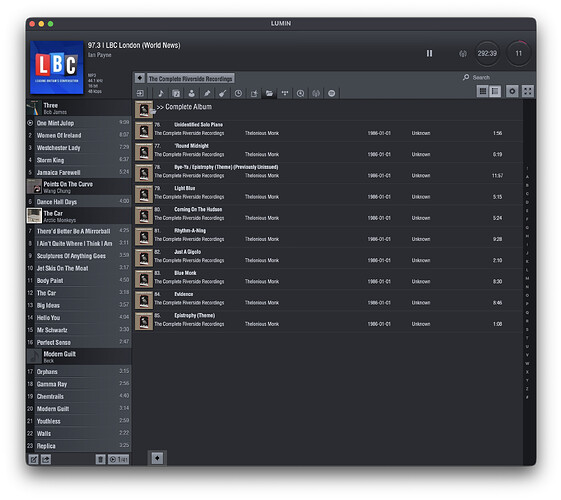The width and height of the screenshot is (561, 500).
Task: Click the bottom back arrow button
Action: 157,458
